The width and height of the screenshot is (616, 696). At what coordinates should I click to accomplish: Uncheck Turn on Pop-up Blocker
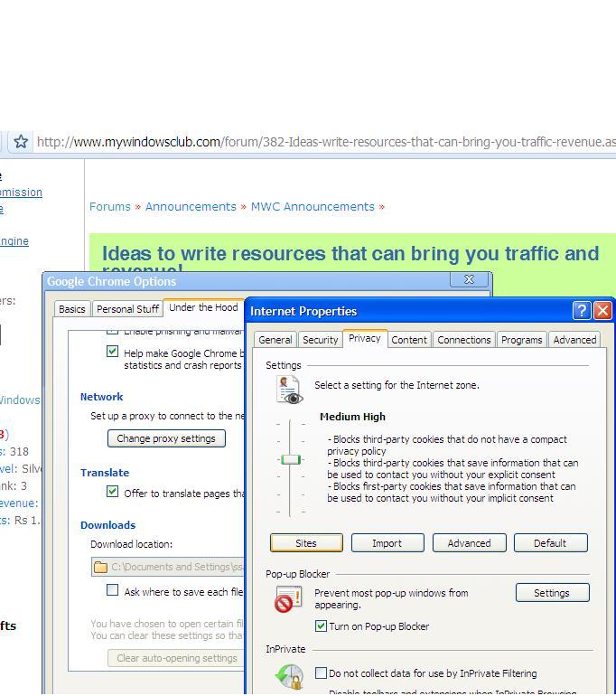321,625
